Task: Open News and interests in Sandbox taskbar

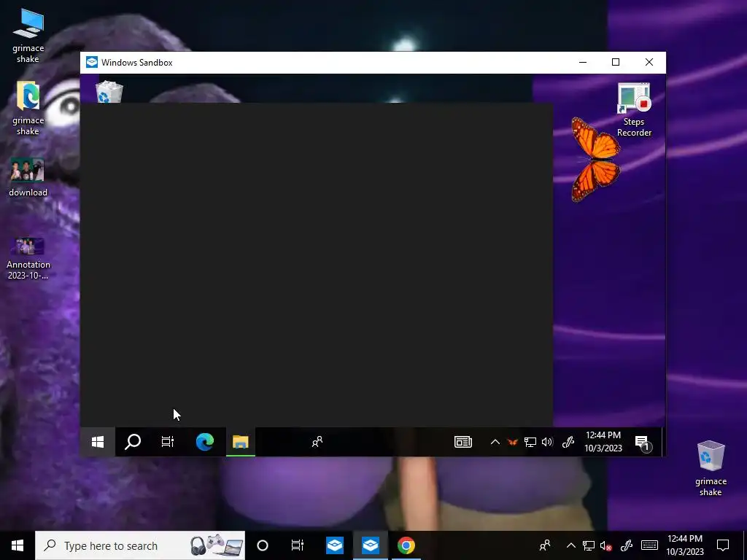Action: pyautogui.click(x=463, y=442)
